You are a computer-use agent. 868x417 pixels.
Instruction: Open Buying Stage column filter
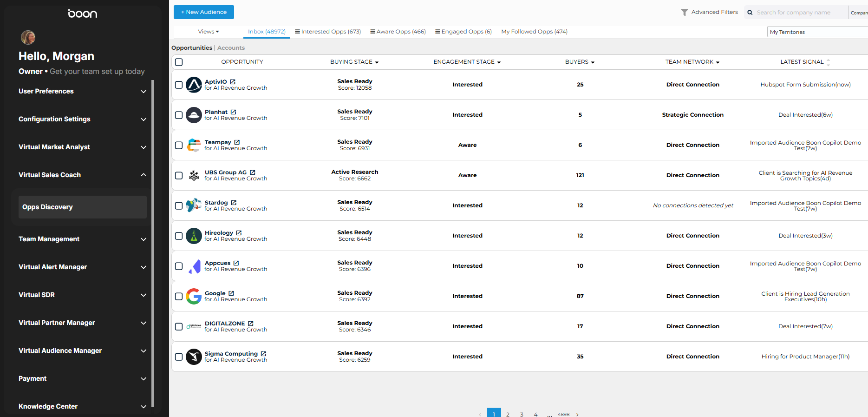pos(377,62)
